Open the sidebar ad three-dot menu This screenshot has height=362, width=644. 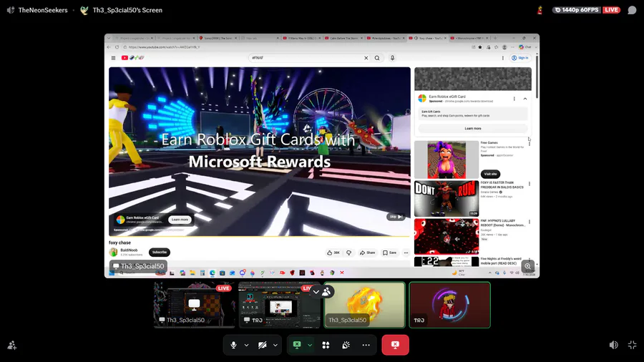pos(514,99)
